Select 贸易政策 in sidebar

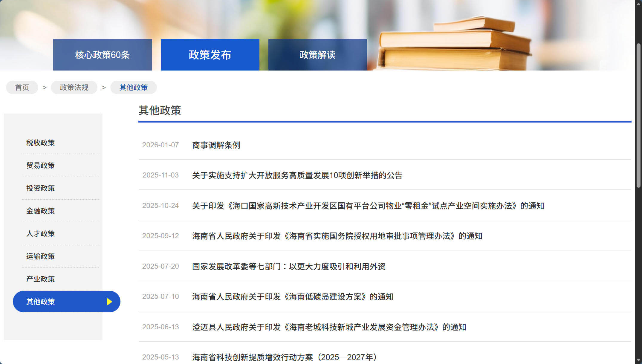41,166
